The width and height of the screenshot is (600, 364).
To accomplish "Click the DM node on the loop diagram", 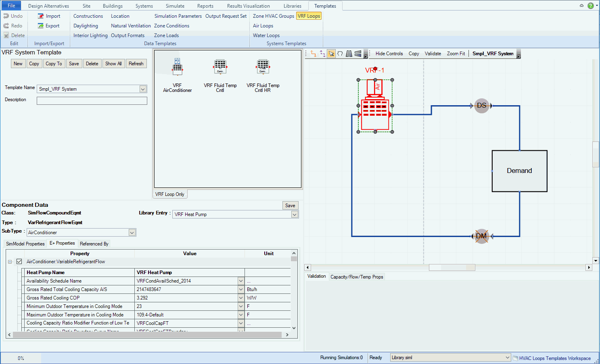I will 481,236.
